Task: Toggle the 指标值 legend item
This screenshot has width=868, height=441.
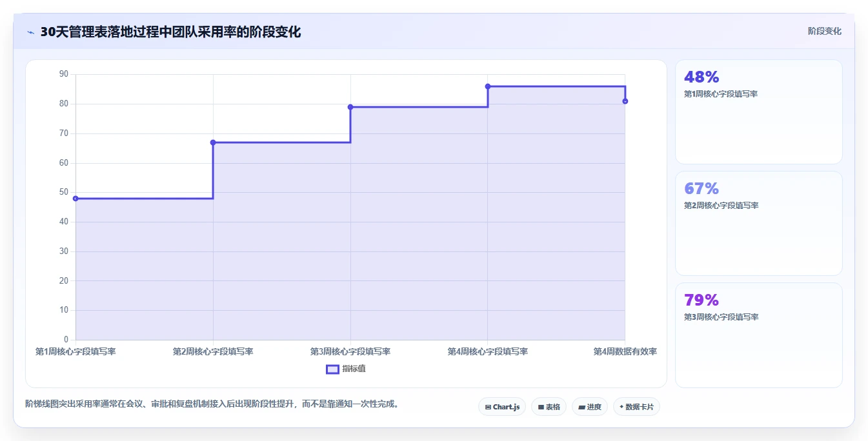Action: point(346,369)
